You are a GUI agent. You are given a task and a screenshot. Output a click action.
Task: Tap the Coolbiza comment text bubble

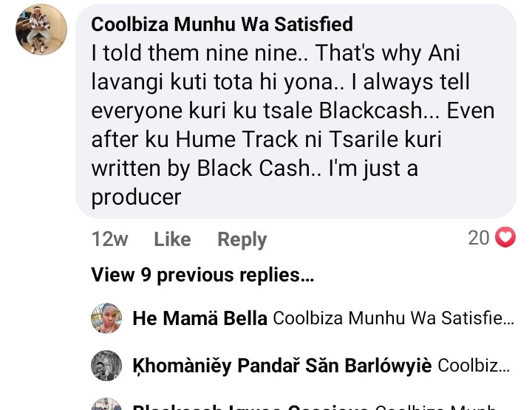pyautogui.click(x=296, y=111)
